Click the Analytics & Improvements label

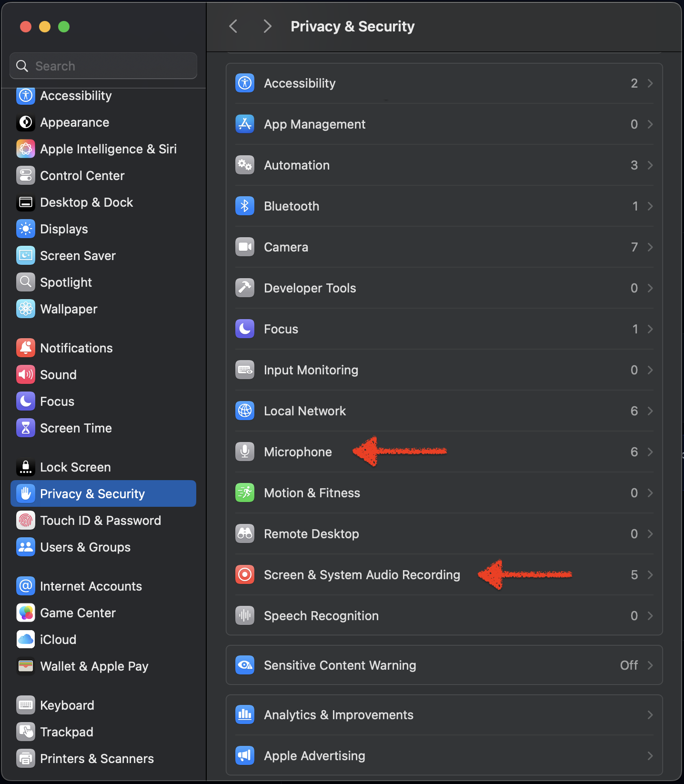click(x=339, y=715)
